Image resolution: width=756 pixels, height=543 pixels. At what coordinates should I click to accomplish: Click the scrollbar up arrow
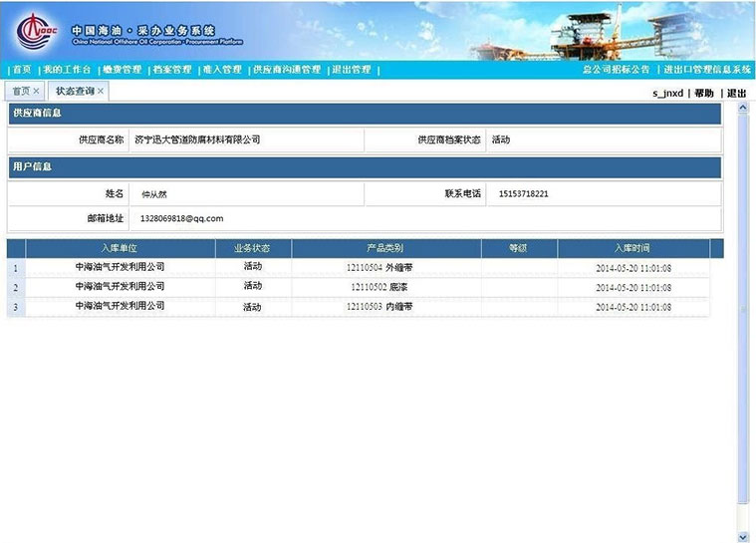click(741, 108)
